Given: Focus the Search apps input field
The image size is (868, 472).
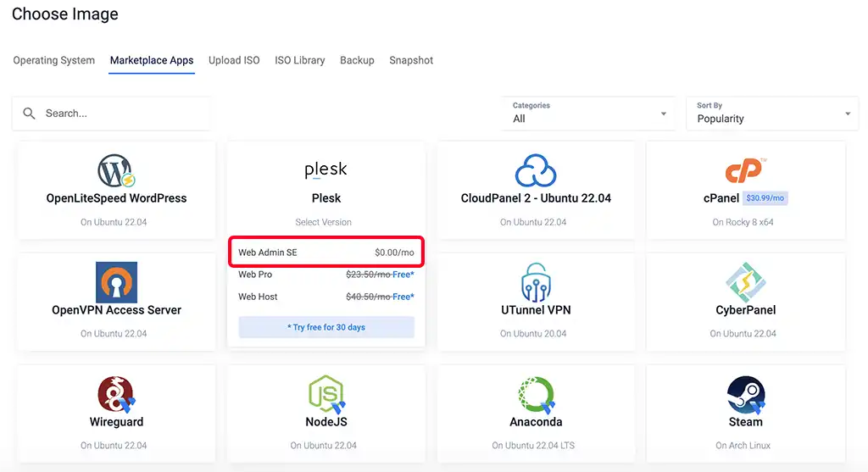Looking at the screenshot, I should [x=111, y=114].
